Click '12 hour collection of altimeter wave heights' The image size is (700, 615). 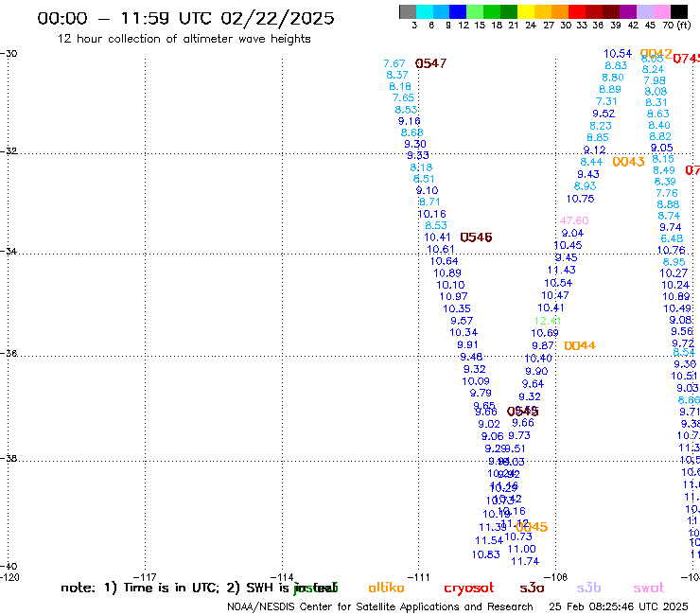(x=184, y=39)
